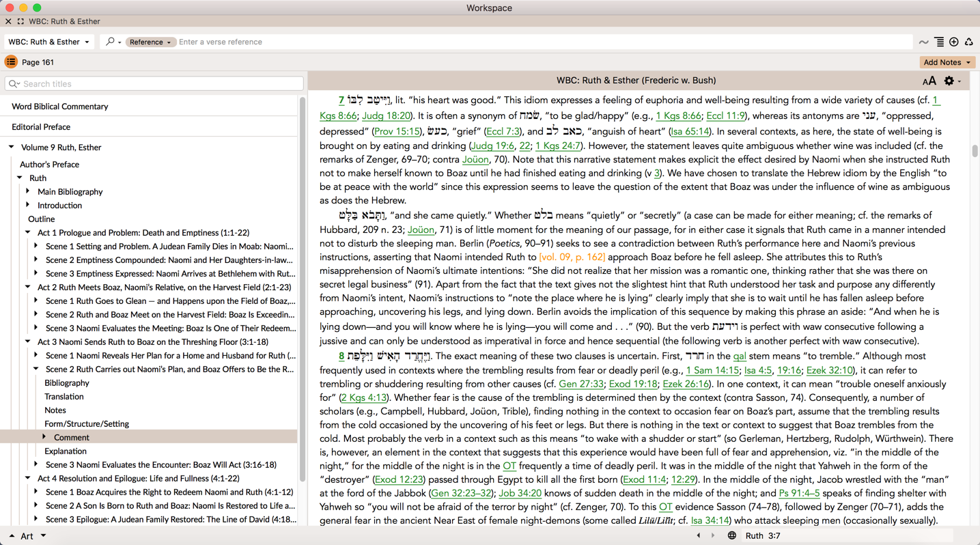Screen dimensions: 980x545
Task: Click the Ruth 3:7 reference in the status bar
Action: tap(763, 536)
